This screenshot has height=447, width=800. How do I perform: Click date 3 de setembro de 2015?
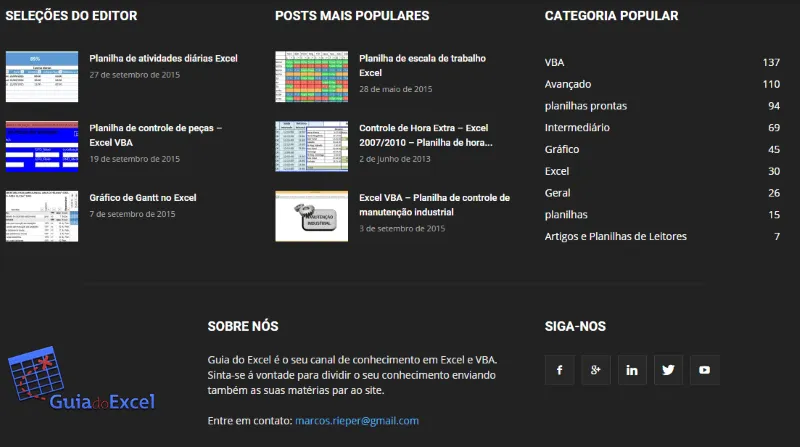tap(402, 229)
